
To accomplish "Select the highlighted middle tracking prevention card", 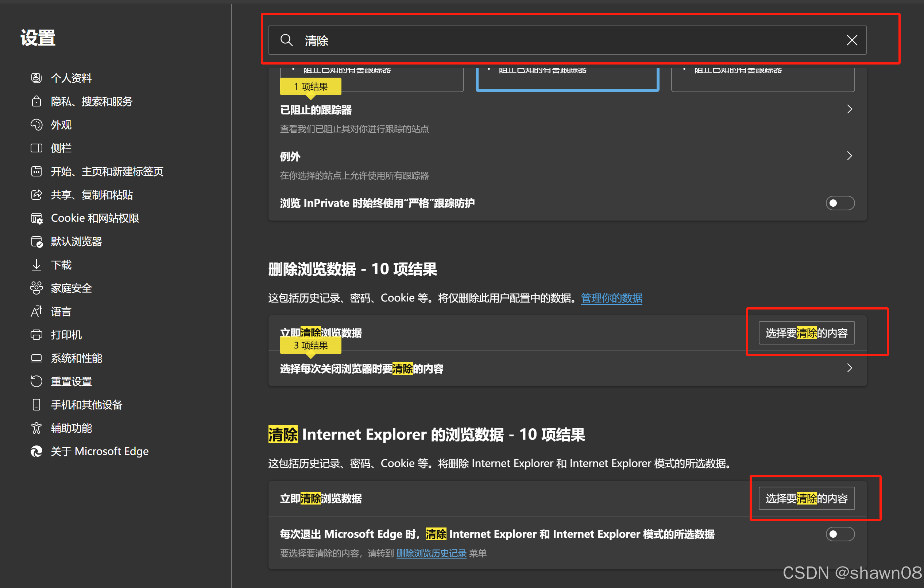I will (x=567, y=79).
